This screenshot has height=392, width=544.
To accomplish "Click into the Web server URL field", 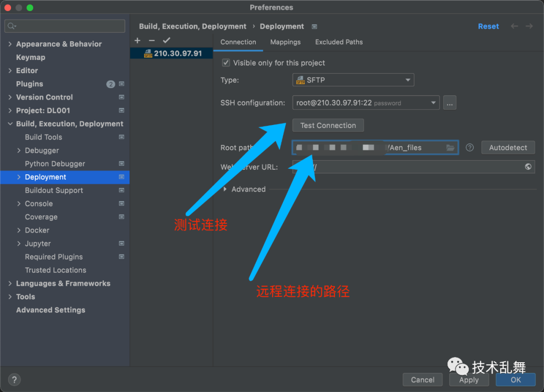I will tap(414, 167).
